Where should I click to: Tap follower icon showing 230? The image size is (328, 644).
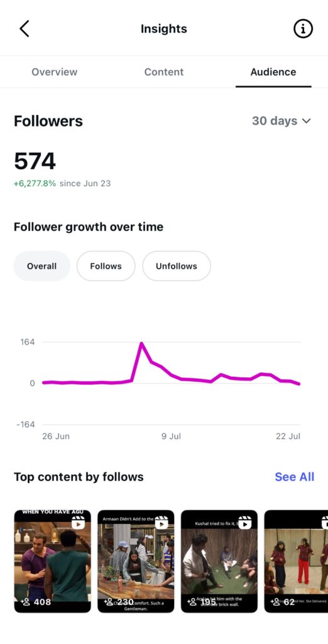coord(108,602)
